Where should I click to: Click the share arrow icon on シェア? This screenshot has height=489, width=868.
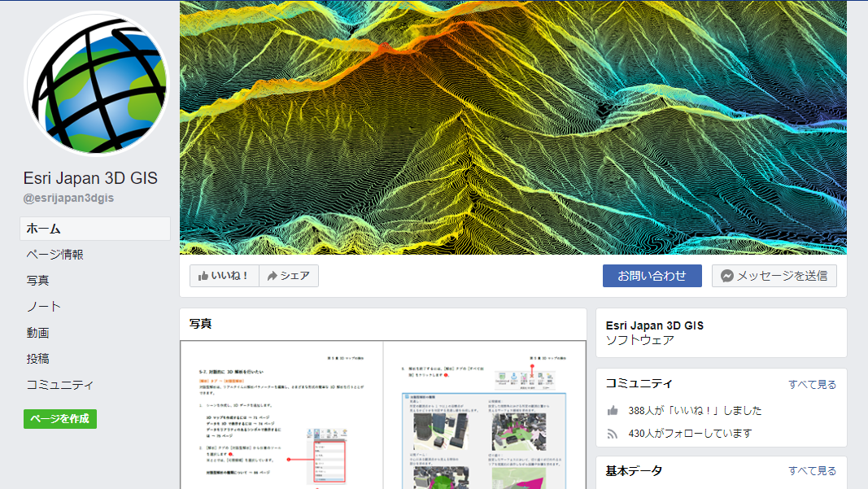pyautogui.click(x=273, y=276)
